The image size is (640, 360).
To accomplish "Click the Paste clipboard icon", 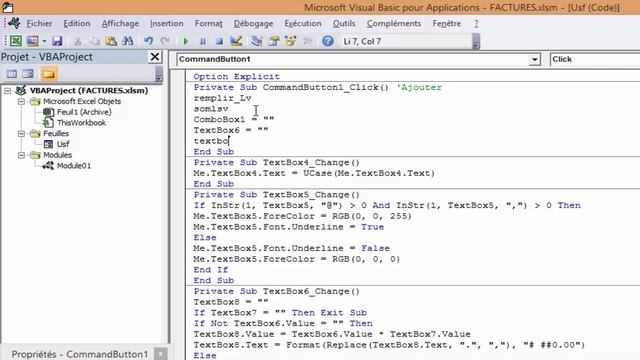I will coord(111,41).
